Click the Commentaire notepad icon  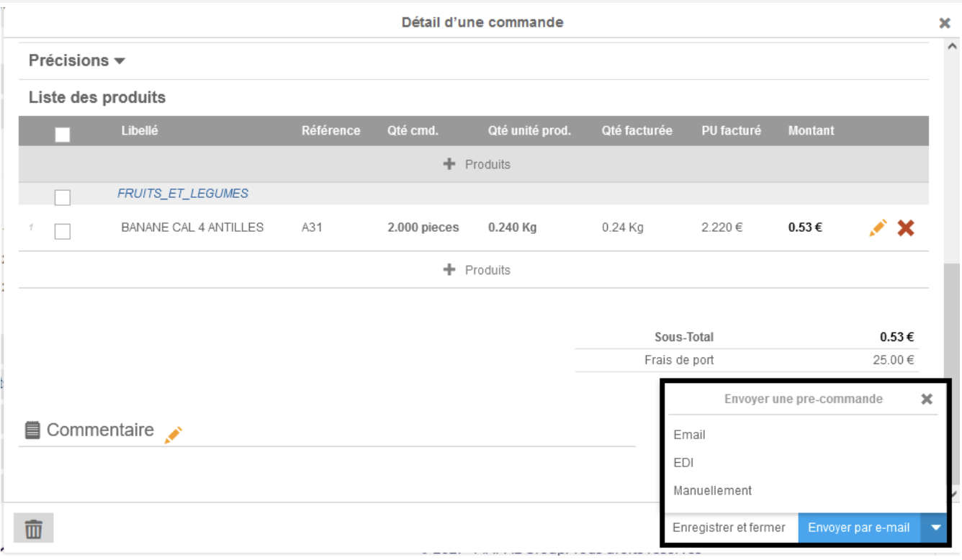[32, 430]
